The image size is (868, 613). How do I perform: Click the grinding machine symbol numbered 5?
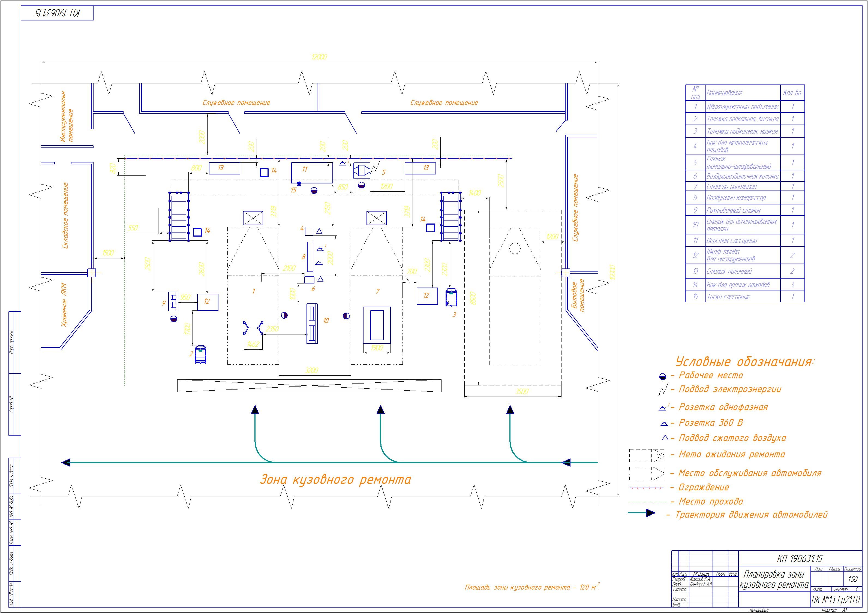pos(362,170)
